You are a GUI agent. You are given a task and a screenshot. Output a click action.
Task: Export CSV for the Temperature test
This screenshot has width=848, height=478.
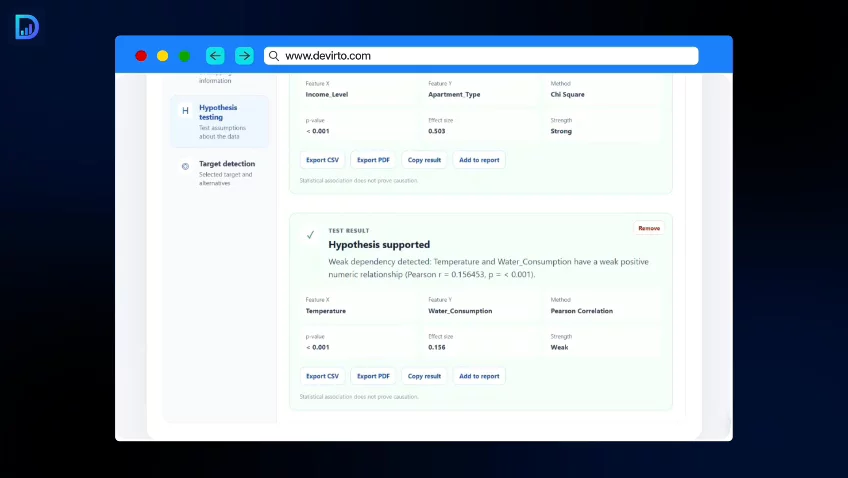[x=322, y=376]
